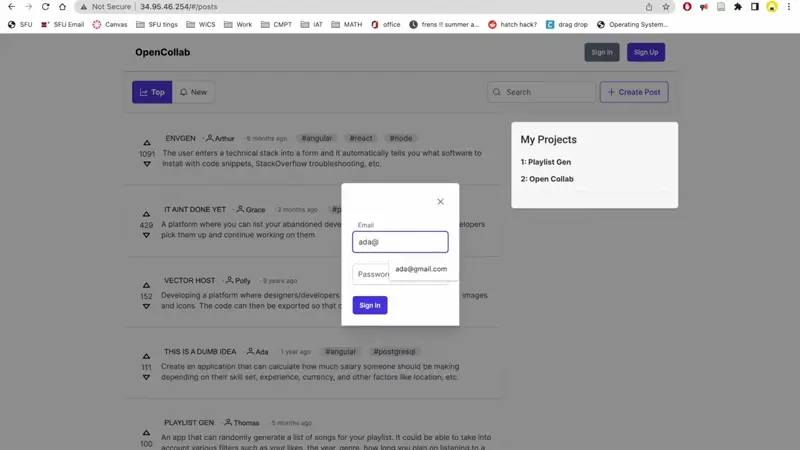Downvote THIS IS A DUMB IDEA post
Viewport: 800px width, 450px height.
coord(146,377)
